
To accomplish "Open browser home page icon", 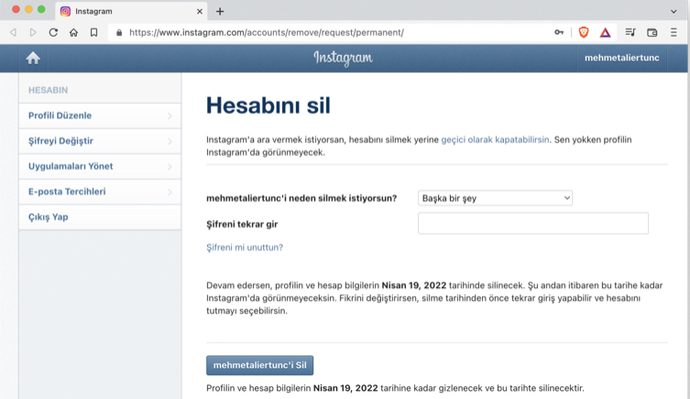I will (x=73, y=33).
